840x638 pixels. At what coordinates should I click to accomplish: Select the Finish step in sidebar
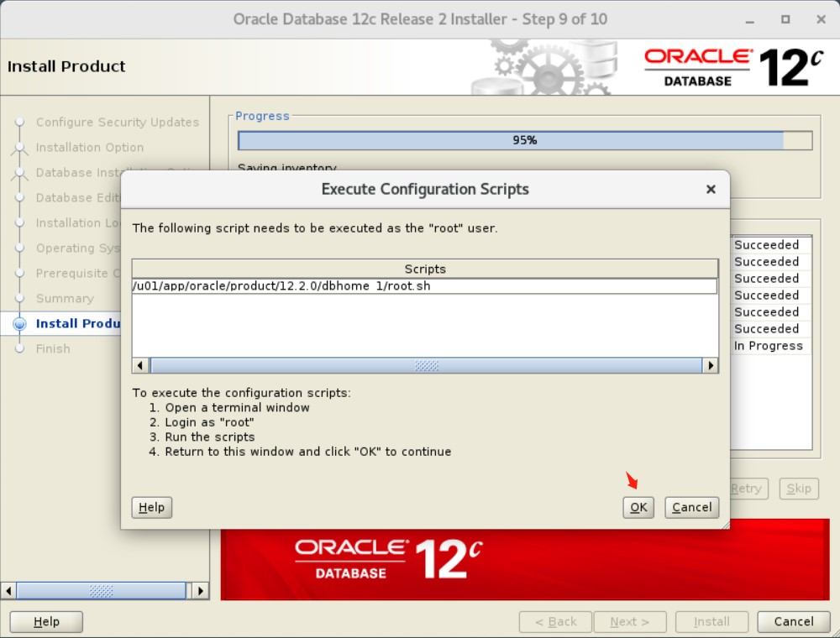pos(53,348)
